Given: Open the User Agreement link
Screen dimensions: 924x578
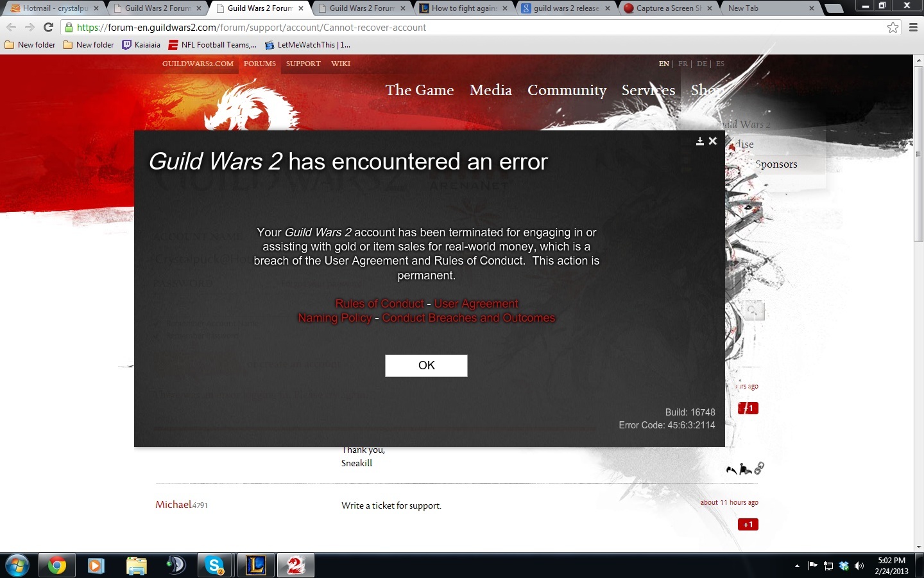Looking at the screenshot, I should 476,304.
